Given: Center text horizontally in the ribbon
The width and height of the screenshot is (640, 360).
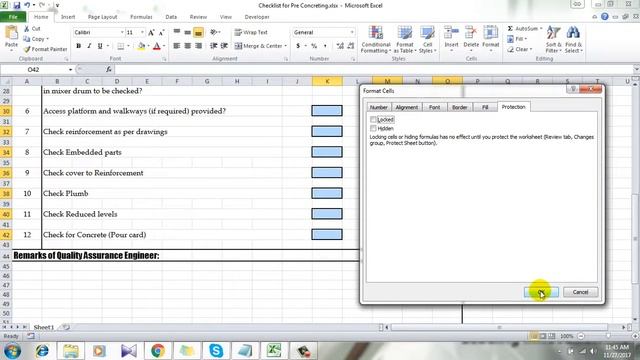Looking at the screenshot, I should click(x=187, y=46).
